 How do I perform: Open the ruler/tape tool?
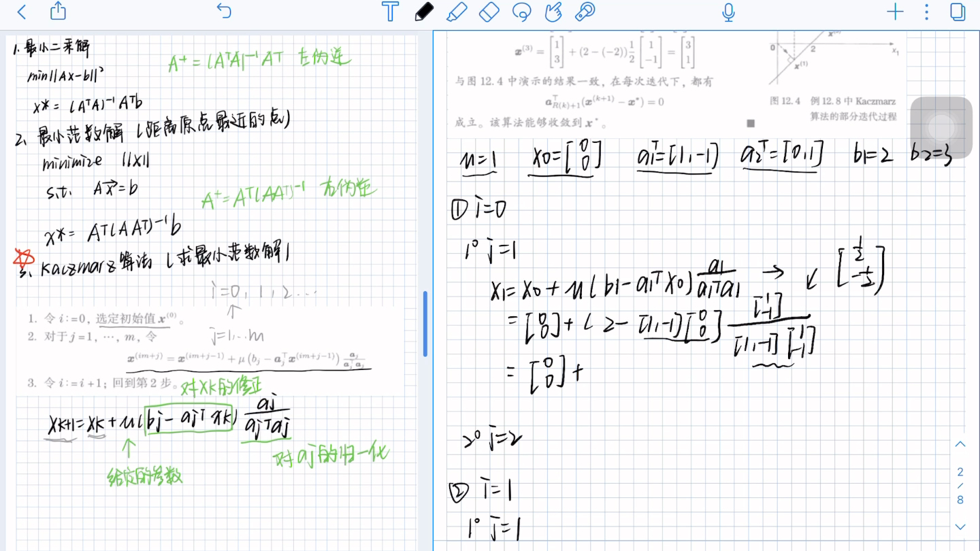(585, 12)
